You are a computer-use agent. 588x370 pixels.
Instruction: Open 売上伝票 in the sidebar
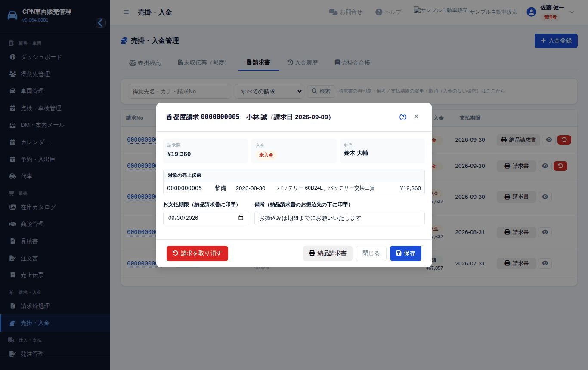(55, 275)
